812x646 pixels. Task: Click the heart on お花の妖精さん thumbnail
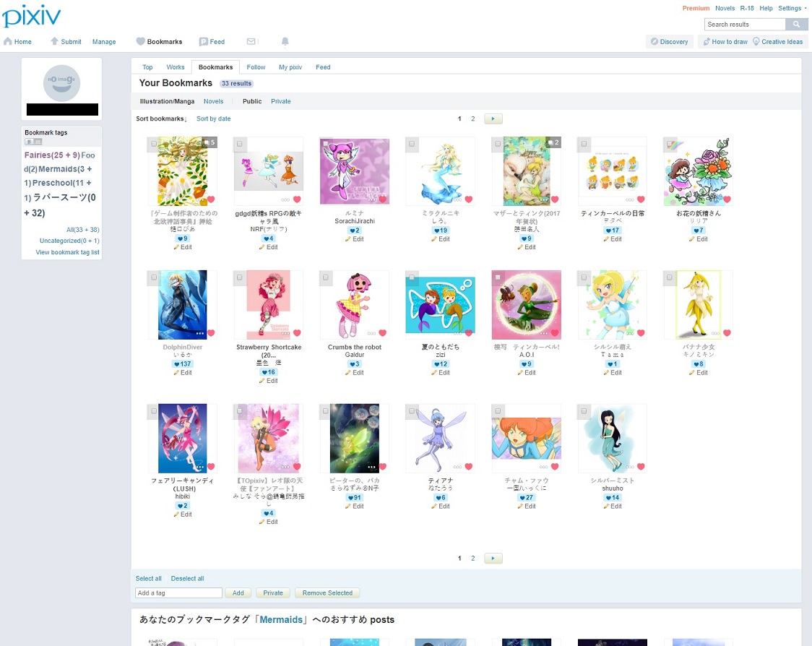point(727,199)
